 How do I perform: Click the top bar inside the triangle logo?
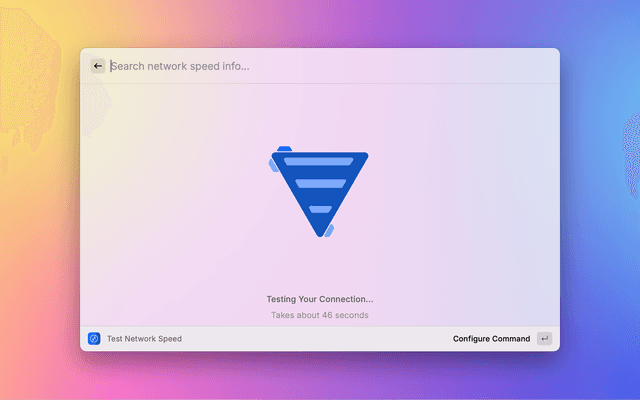[318, 161]
